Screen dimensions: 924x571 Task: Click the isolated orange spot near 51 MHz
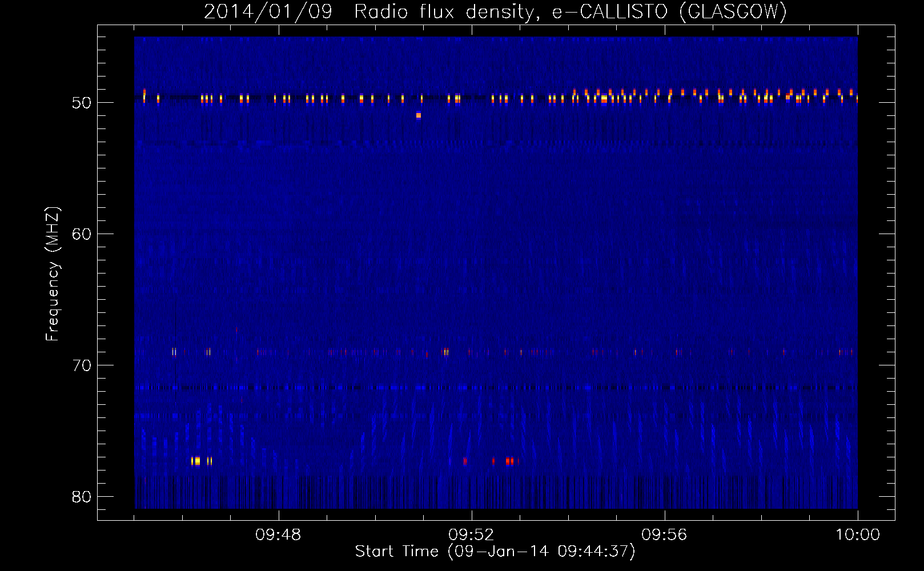coord(419,115)
